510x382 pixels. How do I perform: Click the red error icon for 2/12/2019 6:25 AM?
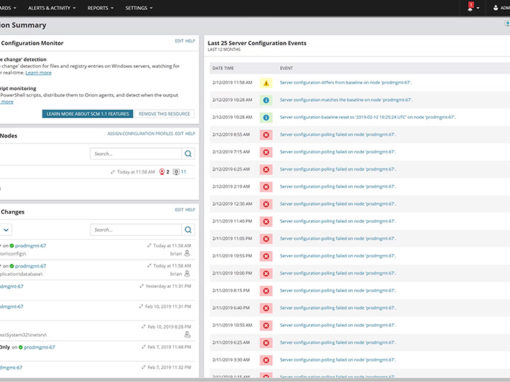pyautogui.click(x=266, y=169)
